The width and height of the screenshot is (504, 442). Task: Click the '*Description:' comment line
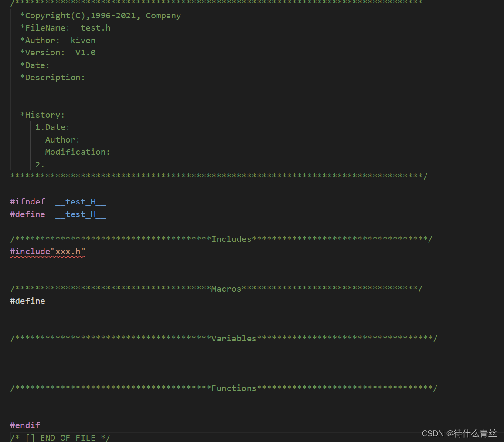(x=52, y=78)
